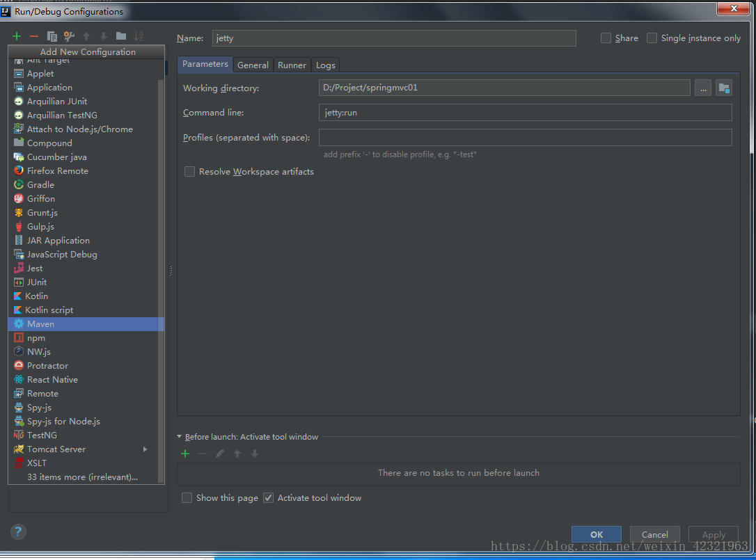Click the Apply button

click(714, 534)
